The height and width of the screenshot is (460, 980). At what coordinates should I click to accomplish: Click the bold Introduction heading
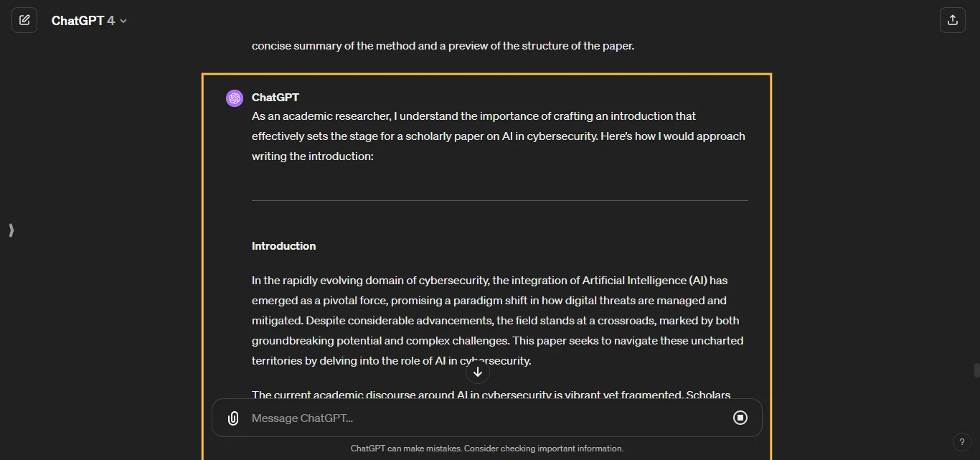tap(283, 246)
